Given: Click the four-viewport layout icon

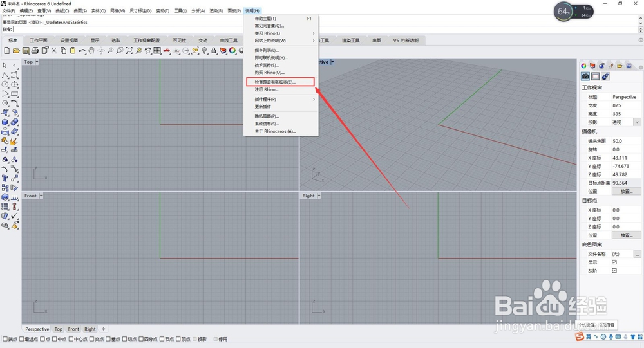Looking at the screenshot, I should tap(157, 50).
